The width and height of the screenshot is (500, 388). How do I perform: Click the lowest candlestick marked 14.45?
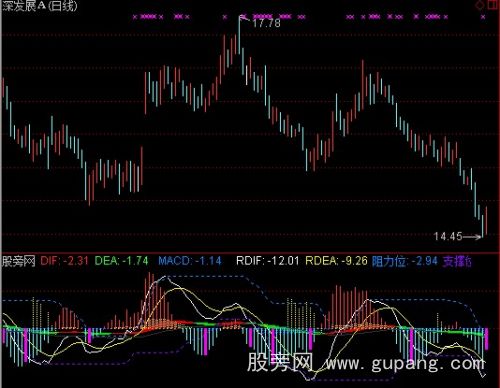click(482, 226)
